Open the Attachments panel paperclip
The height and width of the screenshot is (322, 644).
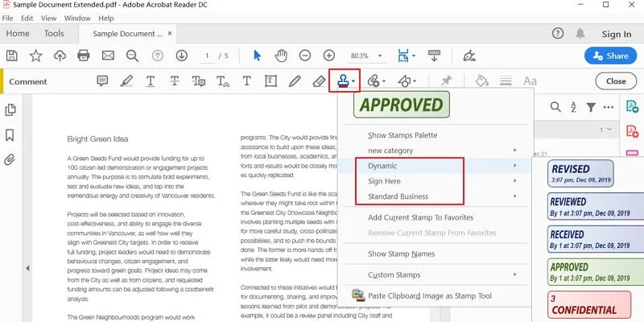(10, 159)
